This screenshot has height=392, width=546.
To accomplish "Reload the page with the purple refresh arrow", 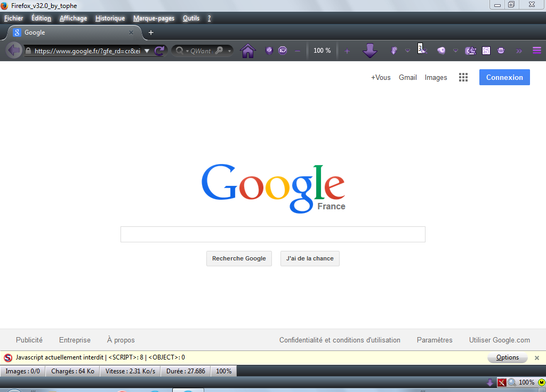I will tap(159, 51).
